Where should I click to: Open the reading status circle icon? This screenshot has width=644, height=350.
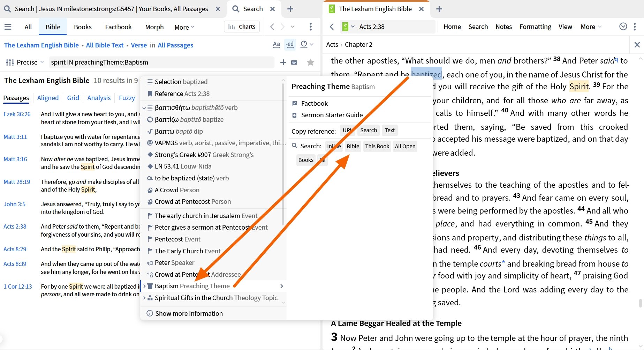click(x=623, y=27)
